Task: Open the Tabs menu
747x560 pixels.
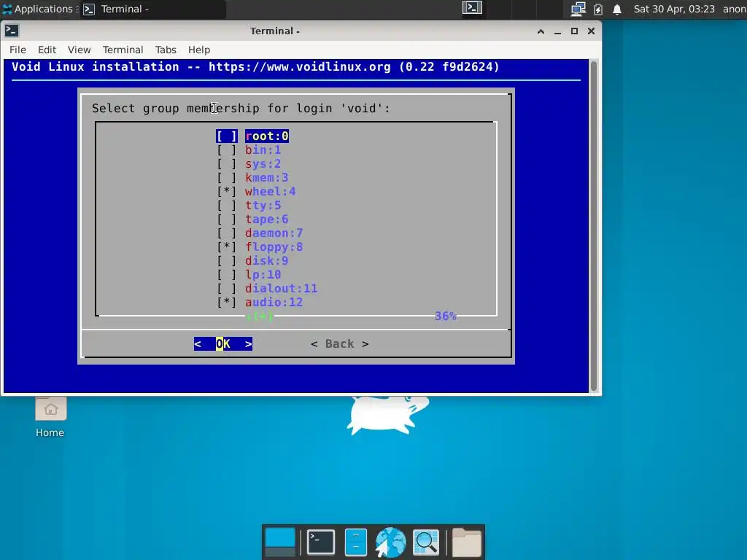Action: pos(166,50)
